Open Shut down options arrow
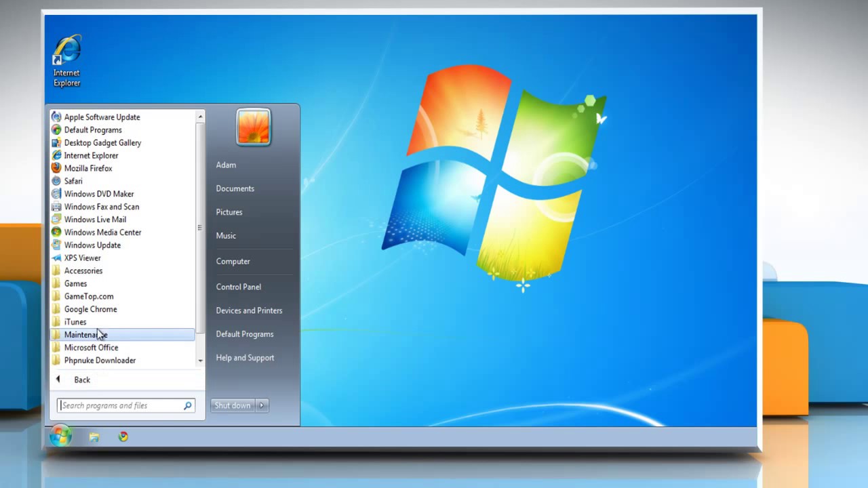Image resolution: width=868 pixels, height=488 pixels. (x=262, y=405)
